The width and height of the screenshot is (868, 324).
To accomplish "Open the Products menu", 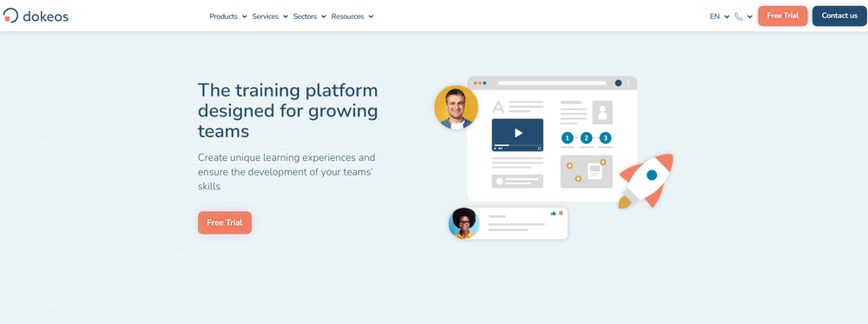I will [x=228, y=16].
